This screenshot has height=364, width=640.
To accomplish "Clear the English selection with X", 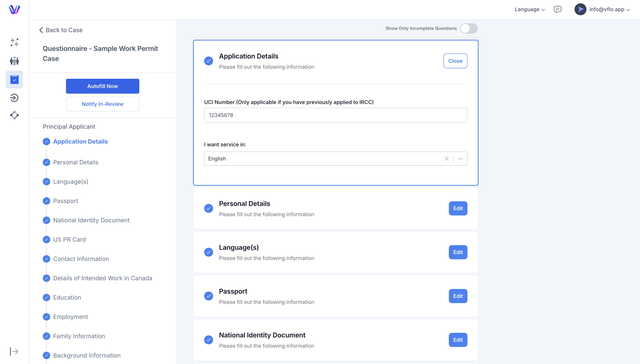I will [446, 159].
